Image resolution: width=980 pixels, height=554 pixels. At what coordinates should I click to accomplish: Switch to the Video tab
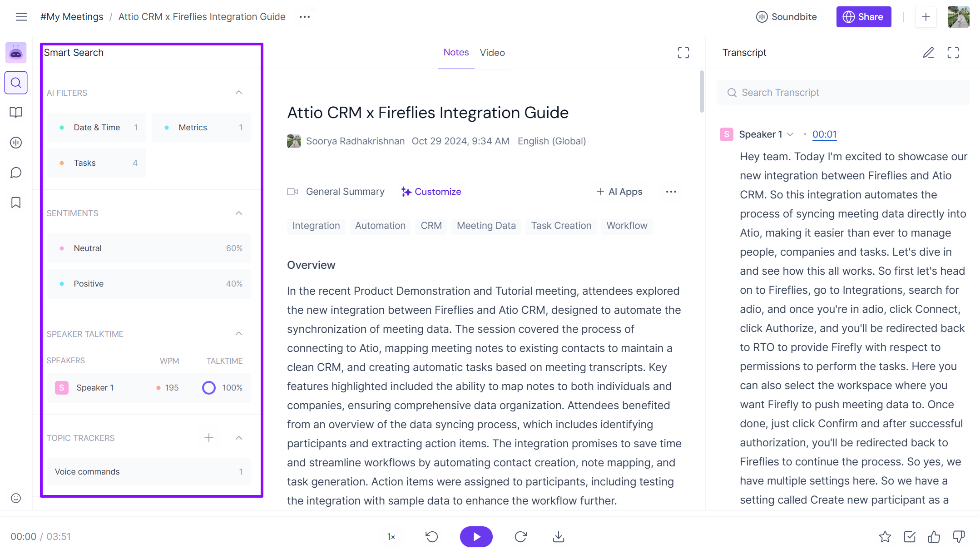click(492, 52)
